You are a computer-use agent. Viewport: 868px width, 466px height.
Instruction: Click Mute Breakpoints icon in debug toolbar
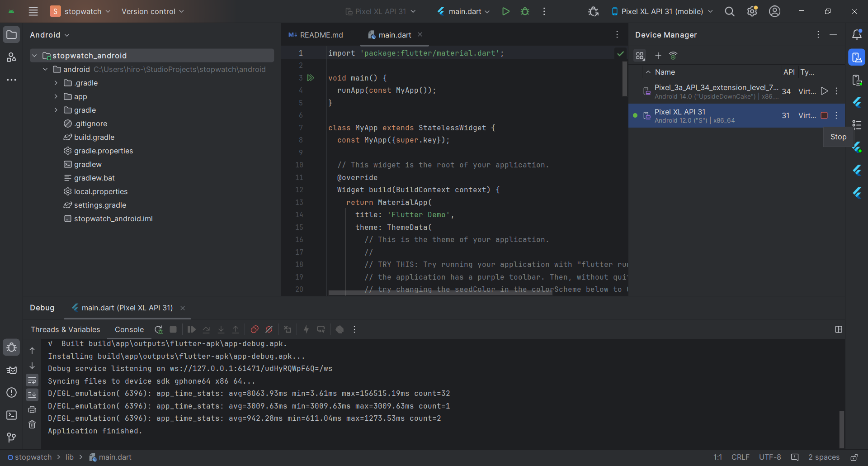click(x=269, y=329)
